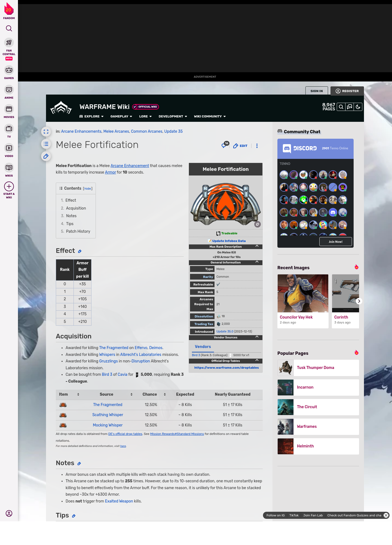Click Join Fan Lab in bottom bar
This screenshot has height=545, width=392.
click(x=313, y=515)
